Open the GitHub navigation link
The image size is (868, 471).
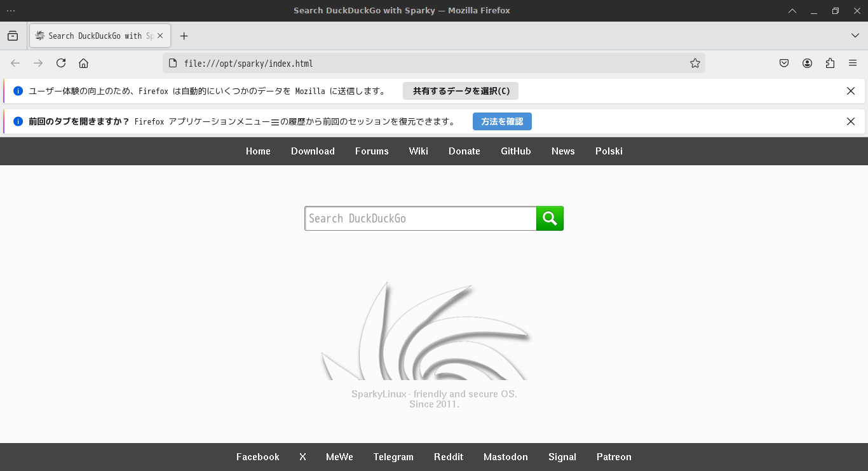[x=516, y=151]
